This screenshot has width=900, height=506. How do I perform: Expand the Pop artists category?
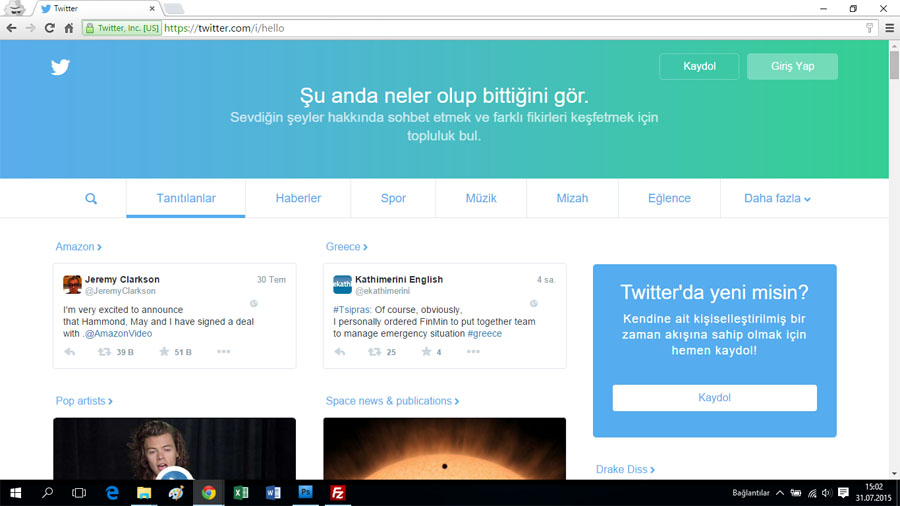click(84, 401)
